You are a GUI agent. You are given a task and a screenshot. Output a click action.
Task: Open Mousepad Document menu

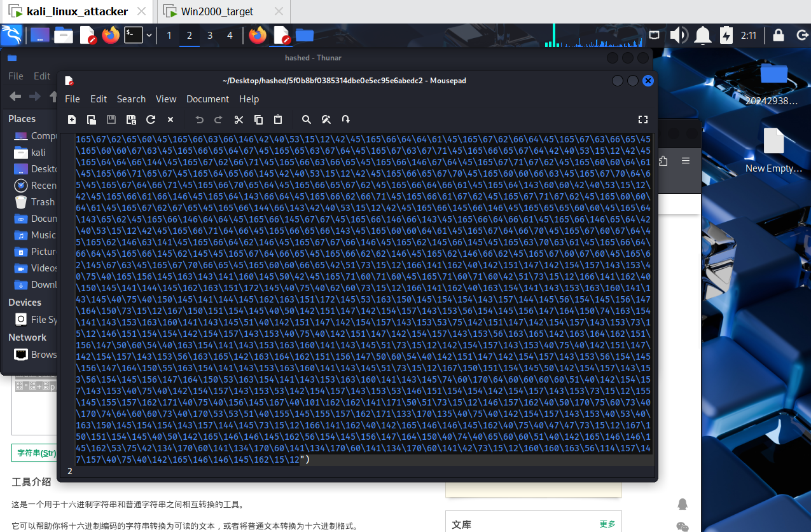pyautogui.click(x=207, y=99)
